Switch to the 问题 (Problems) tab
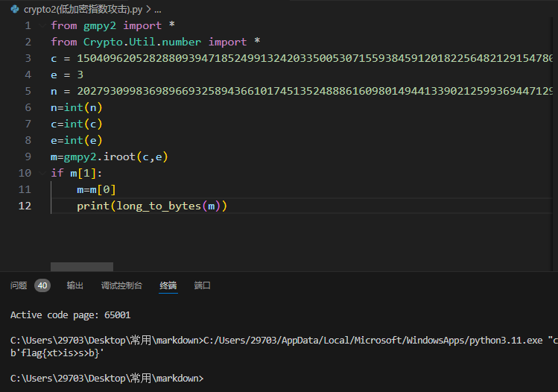This screenshot has width=558, height=392. (19, 285)
